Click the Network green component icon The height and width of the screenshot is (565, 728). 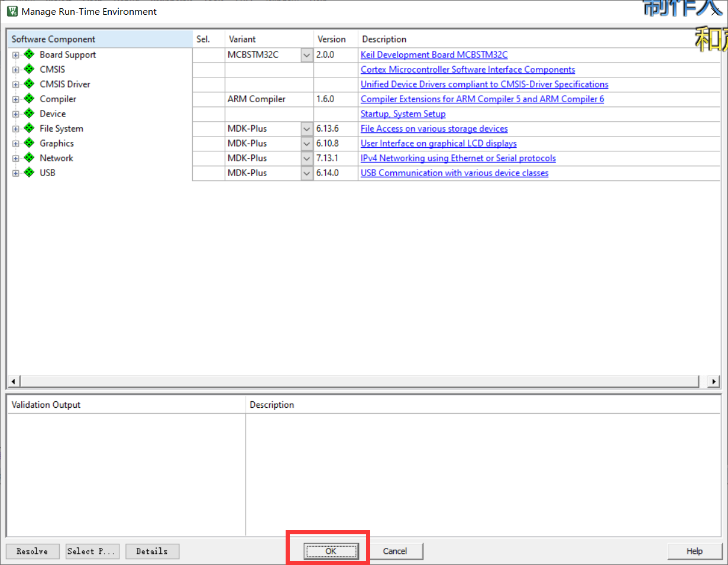(29, 158)
